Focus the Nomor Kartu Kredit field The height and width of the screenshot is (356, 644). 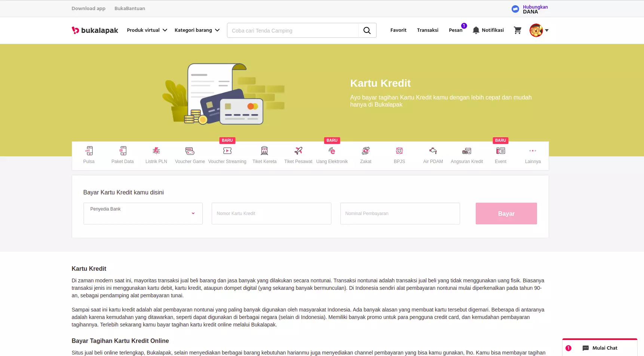click(272, 214)
